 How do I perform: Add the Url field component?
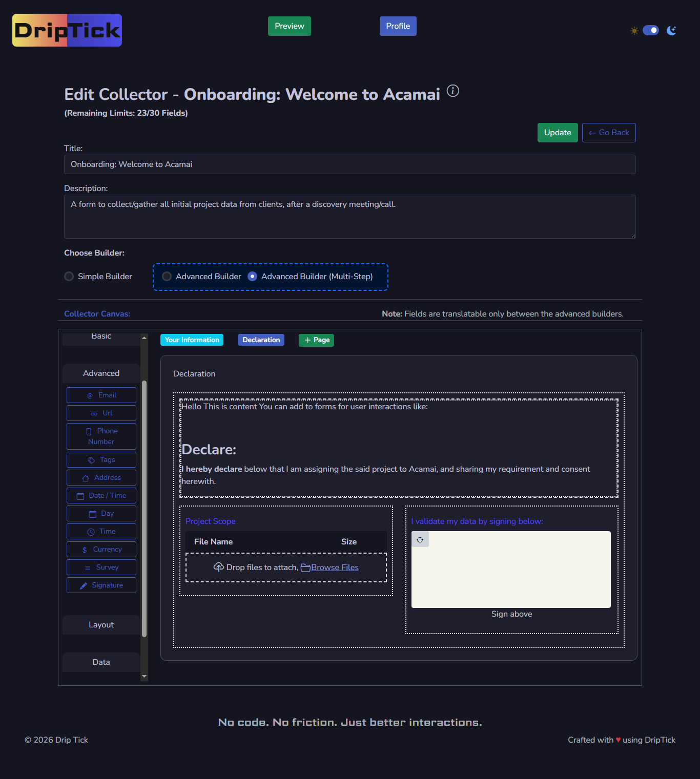click(101, 413)
